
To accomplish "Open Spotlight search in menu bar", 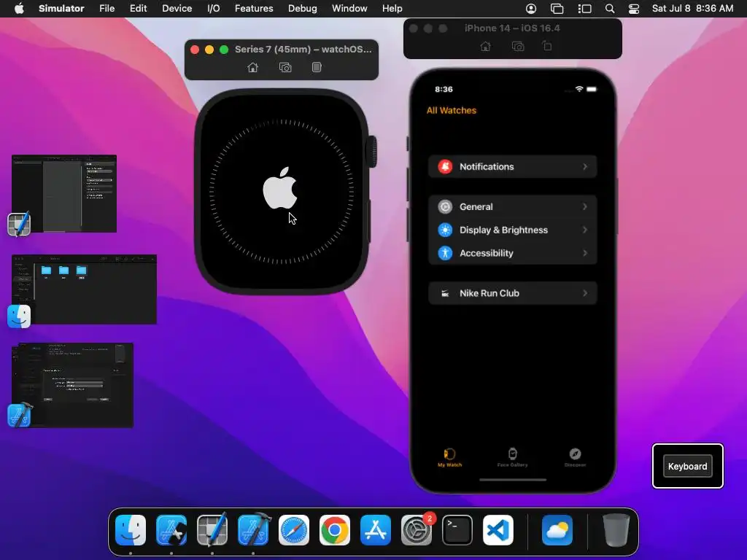I will (610, 9).
